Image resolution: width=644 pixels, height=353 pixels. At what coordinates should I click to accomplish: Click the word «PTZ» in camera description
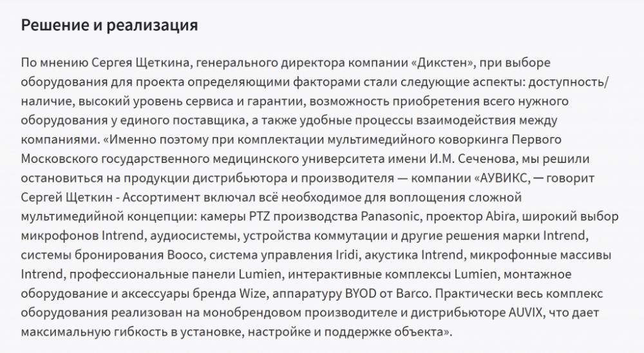coord(260,216)
